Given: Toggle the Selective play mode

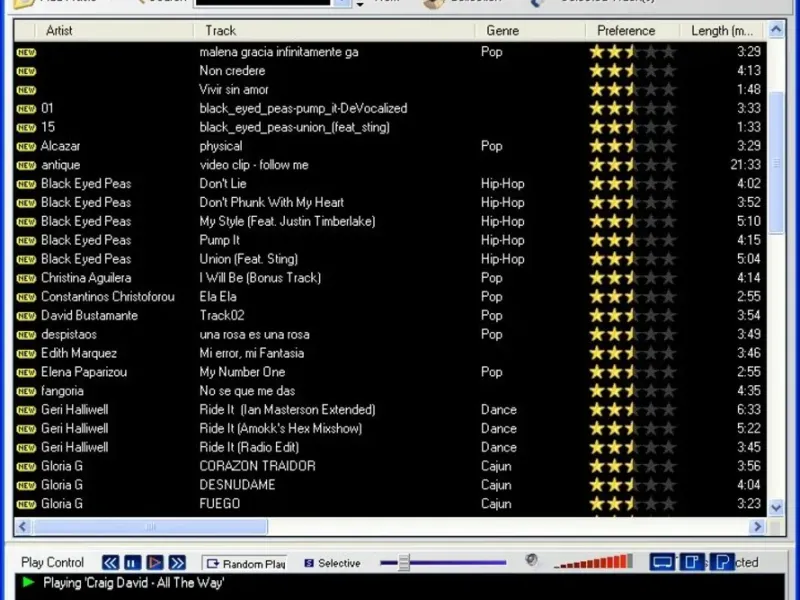Looking at the screenshot, I should (333, 564).
